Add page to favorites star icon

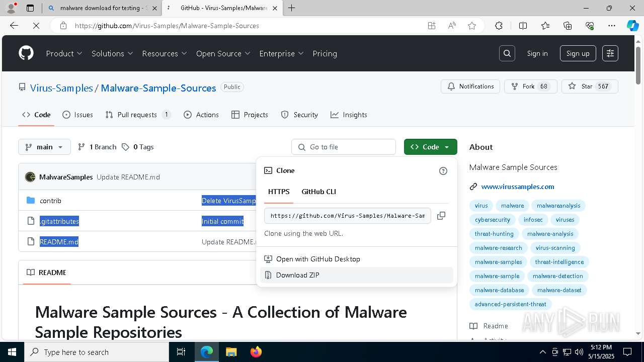tap(472, 26)
